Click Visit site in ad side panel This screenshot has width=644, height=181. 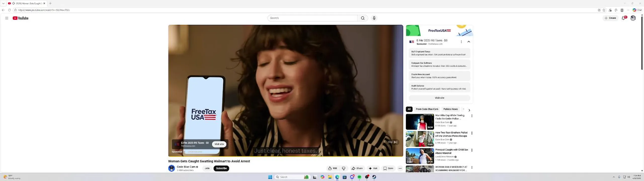pyautogui.click(x=439, y=98)
